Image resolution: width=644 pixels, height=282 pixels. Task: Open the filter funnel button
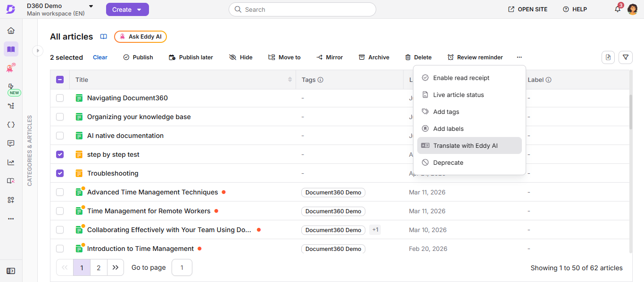click(x=626, y=57)
